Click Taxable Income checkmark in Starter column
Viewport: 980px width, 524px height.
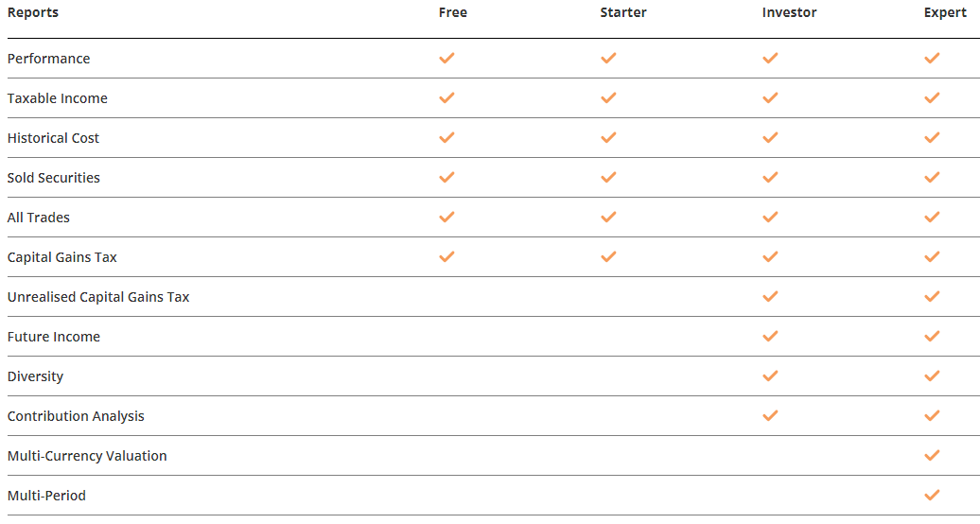click(x=608, y=98)
